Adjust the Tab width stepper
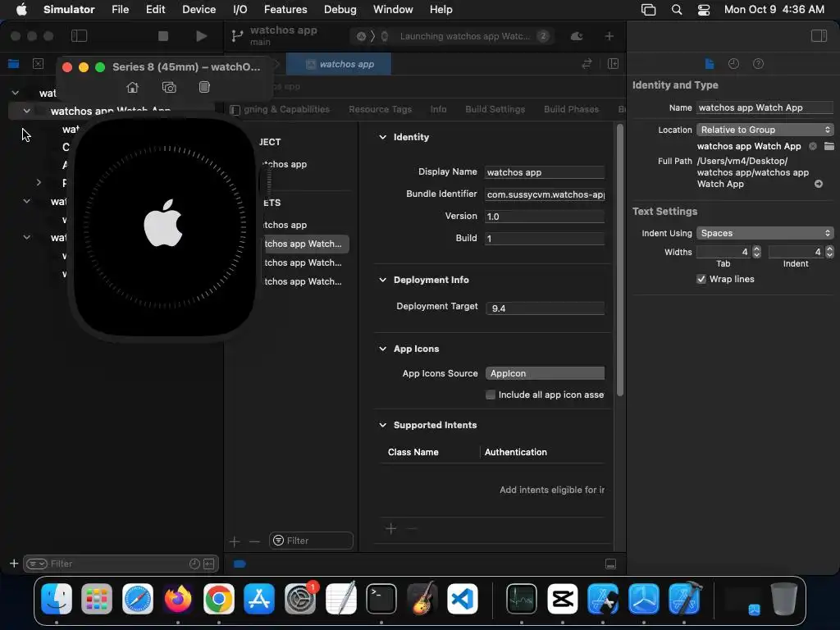Viewport: 840px width, 630px height. point(756,252)
